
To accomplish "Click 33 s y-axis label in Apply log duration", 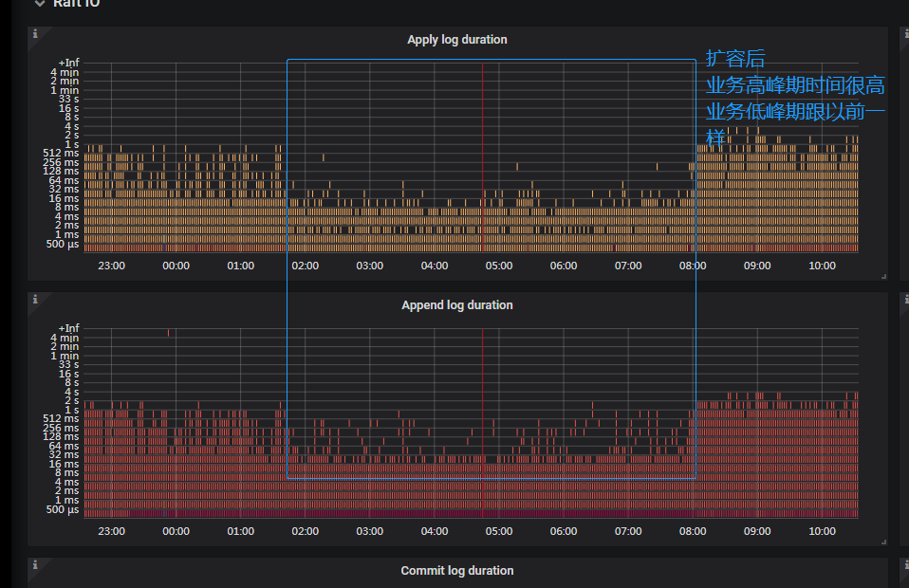I will pyautogui.click(x=68, y=99).
